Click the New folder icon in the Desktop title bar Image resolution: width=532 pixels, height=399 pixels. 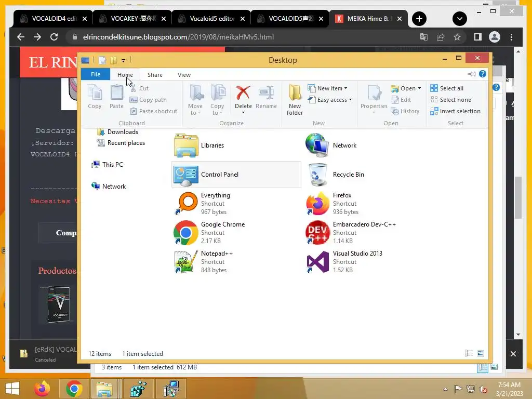coord(113,60)
